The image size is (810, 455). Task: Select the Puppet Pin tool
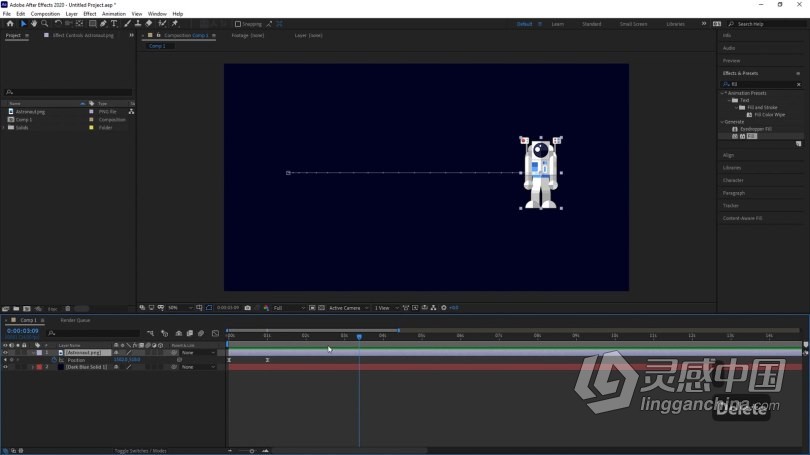[x=175, y=24]
